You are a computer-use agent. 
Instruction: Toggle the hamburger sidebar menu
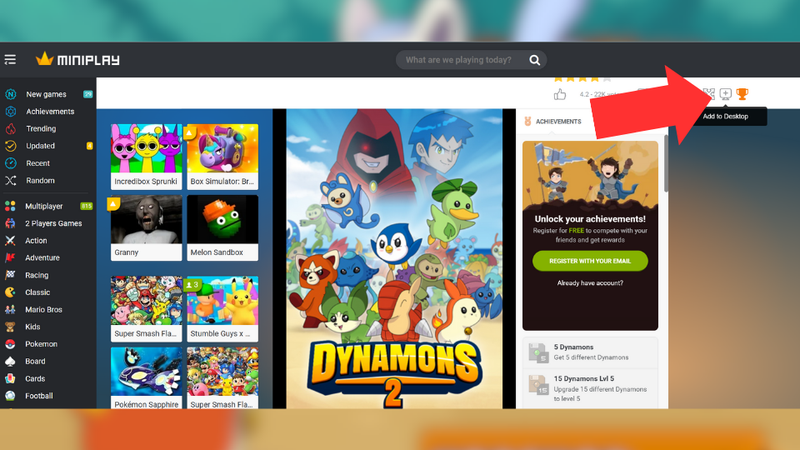point(10,60)
